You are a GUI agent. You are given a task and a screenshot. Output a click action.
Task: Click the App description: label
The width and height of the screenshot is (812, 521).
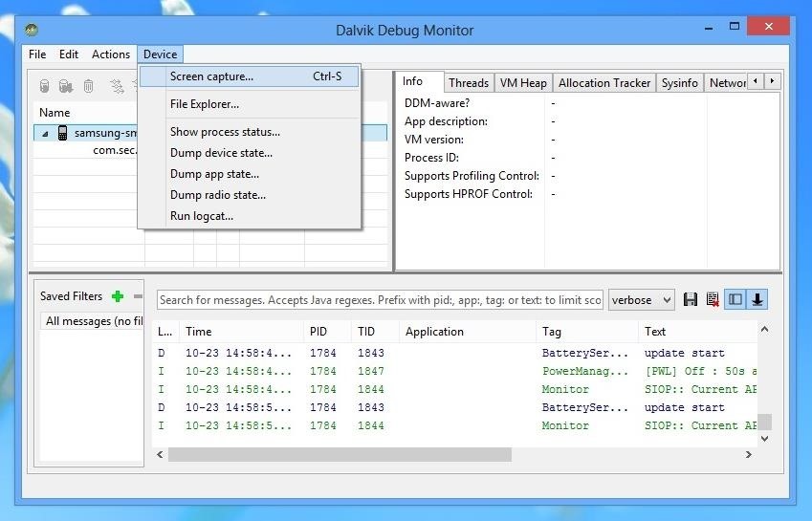(x=446, y=121)
